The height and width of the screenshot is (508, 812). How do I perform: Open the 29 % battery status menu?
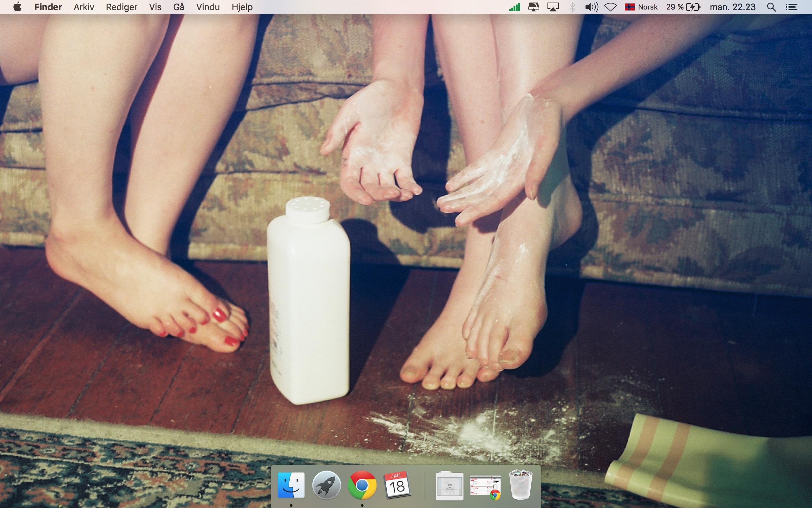click(683, 7)
